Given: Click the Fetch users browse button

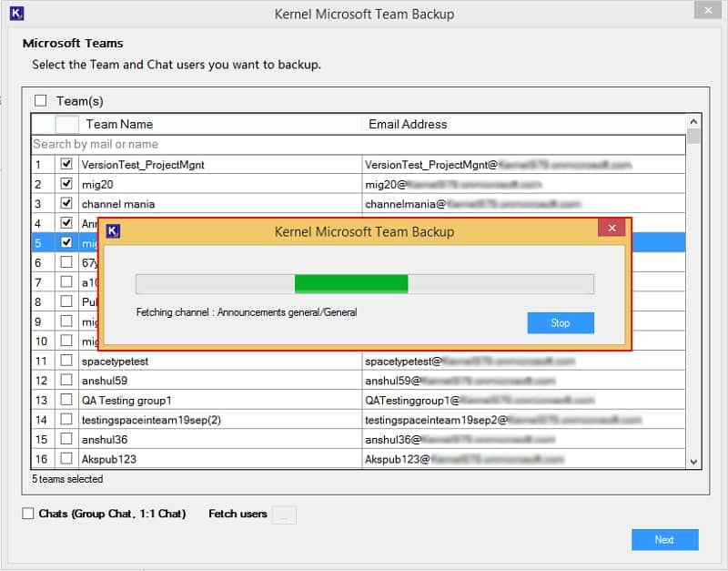Looking at the screenshot, I should pos(284,515).
